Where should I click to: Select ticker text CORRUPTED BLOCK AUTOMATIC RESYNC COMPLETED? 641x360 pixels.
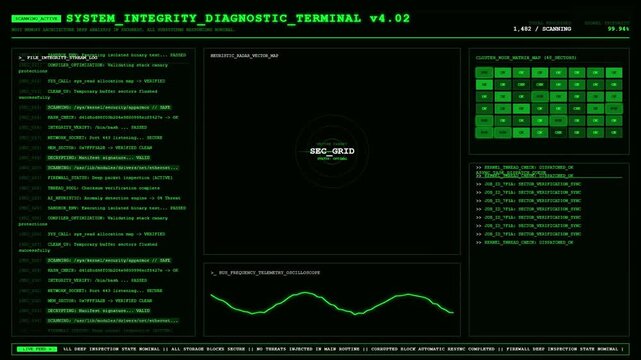pyautogui.click(x=433, y=349)
